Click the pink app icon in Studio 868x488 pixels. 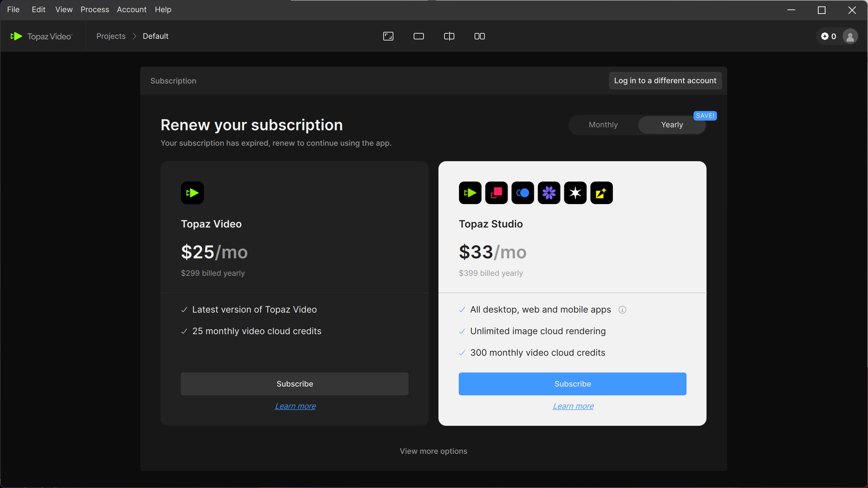pyautogui.click(x=496, y=193)
